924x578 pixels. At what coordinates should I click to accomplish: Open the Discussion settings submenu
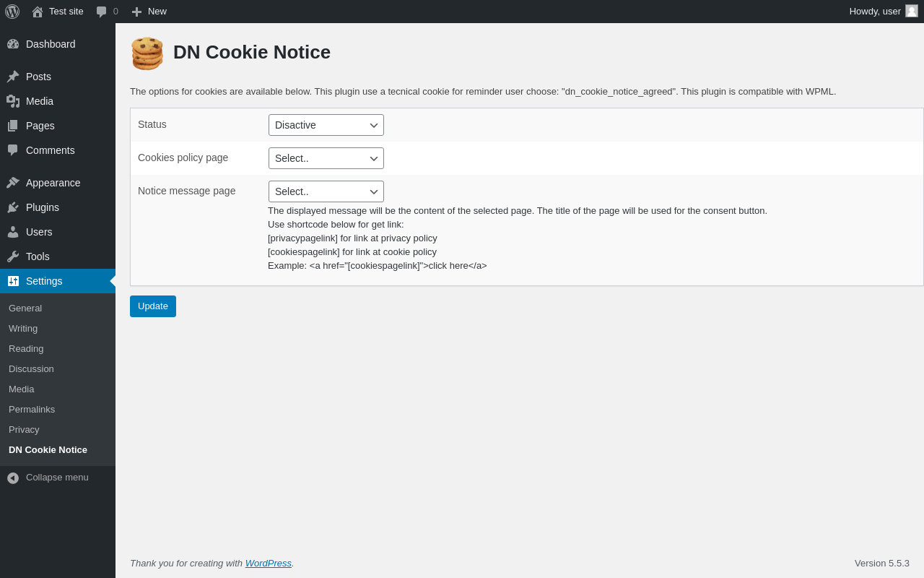click(31, 368)
